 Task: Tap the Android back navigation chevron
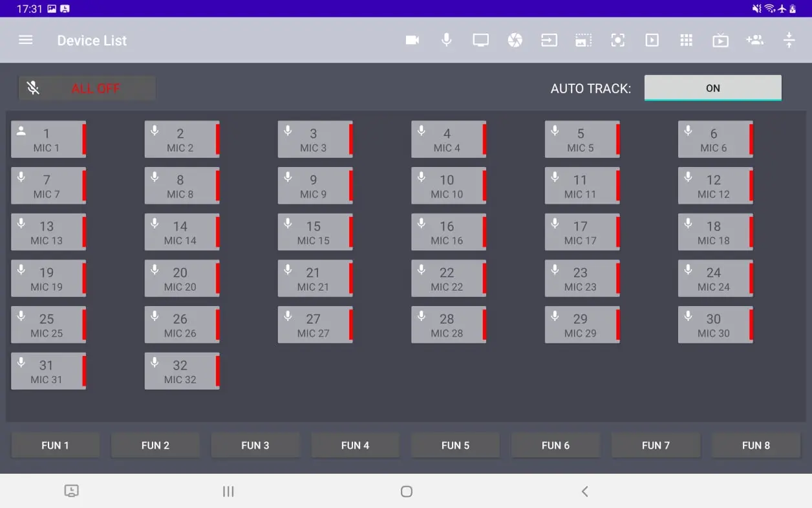(x=584, y=492)
